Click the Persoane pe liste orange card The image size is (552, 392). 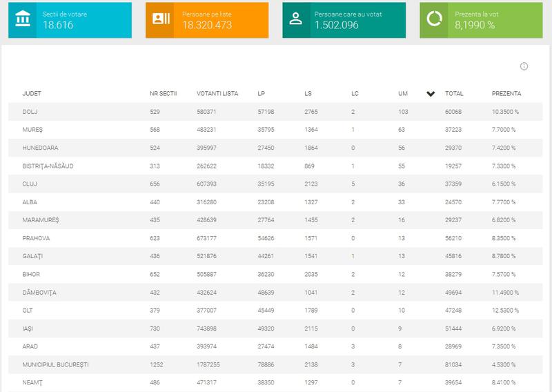click(x=206, y=19)
